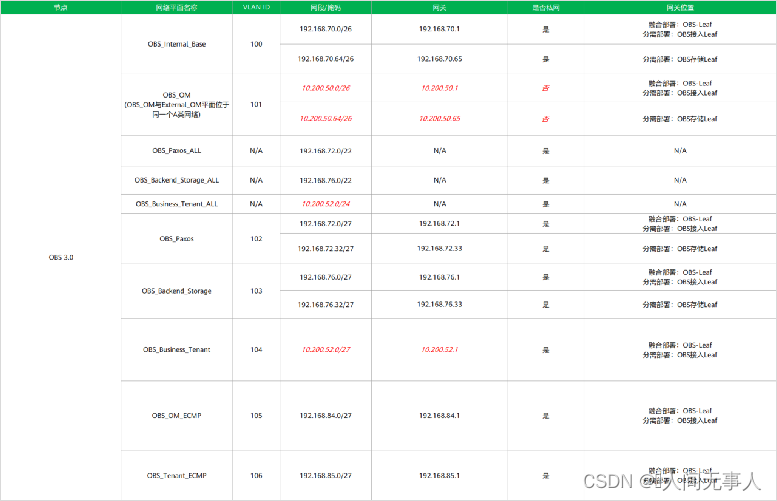Select the gateway 192.168.76.33 cell
This screenshot has width=777, height=501.
[440, 304]
